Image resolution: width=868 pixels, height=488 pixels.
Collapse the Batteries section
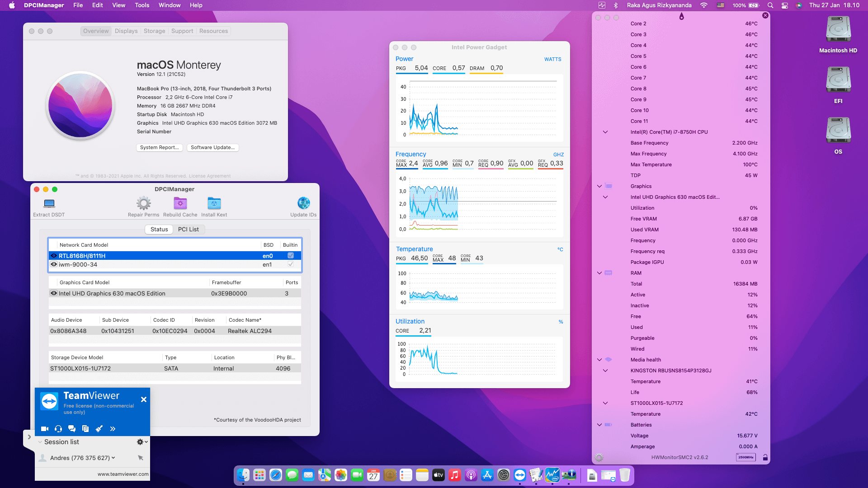[599, 425]
